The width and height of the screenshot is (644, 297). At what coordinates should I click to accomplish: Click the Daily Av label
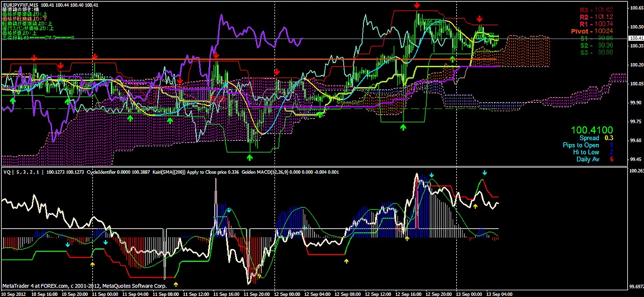pos(588,160)
